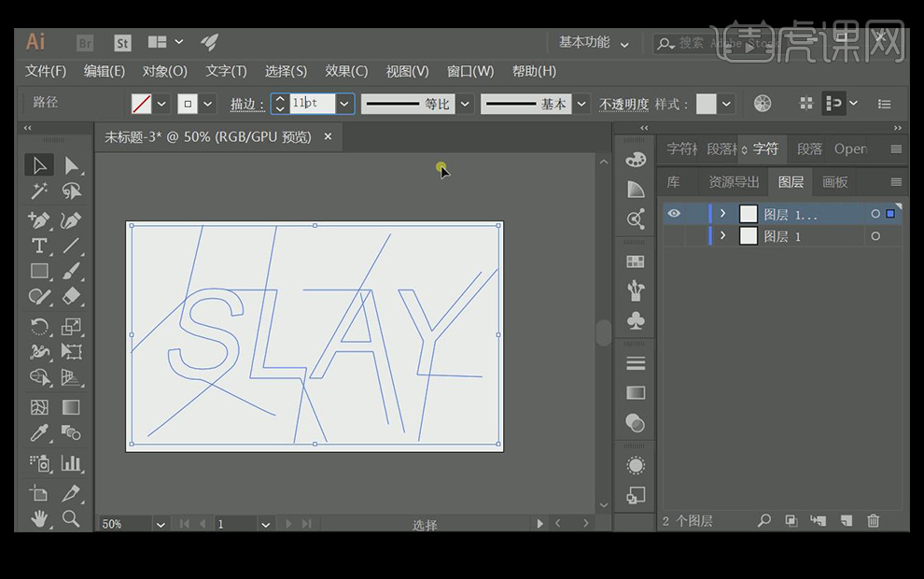Pick the Magic Wand tool
The height and width of the screenshot is (579, 924).
click(x=38, y=191)
